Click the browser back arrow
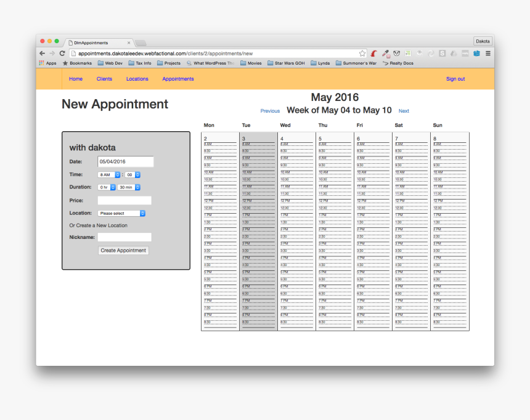 pyautogui.click(x=42, y=54)
